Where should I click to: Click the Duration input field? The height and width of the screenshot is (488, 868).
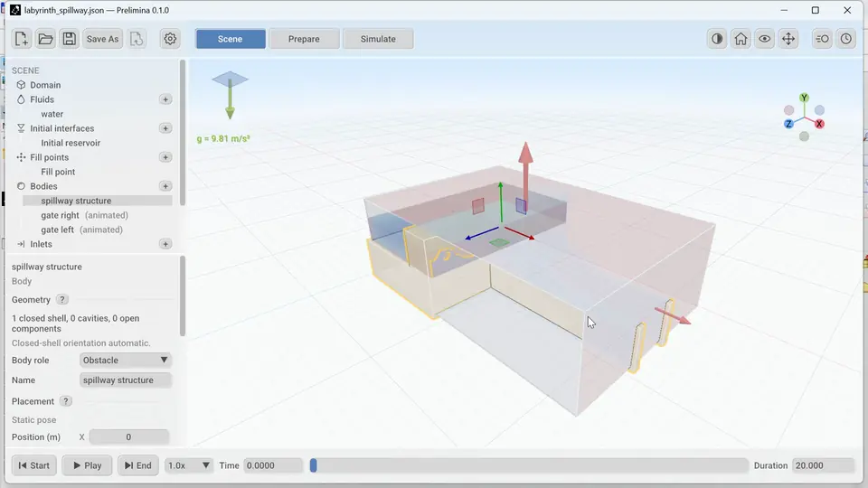click(x=823, y=465)
